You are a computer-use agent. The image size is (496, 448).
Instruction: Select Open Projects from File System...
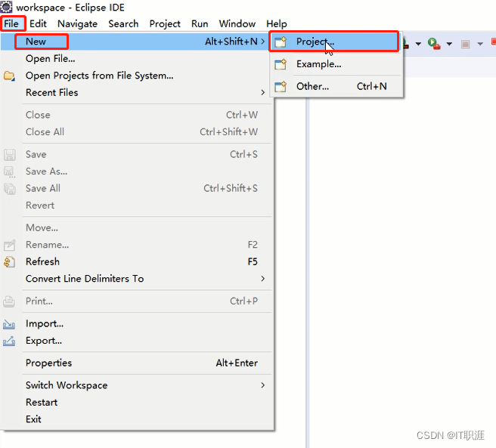tap(136, 76)
